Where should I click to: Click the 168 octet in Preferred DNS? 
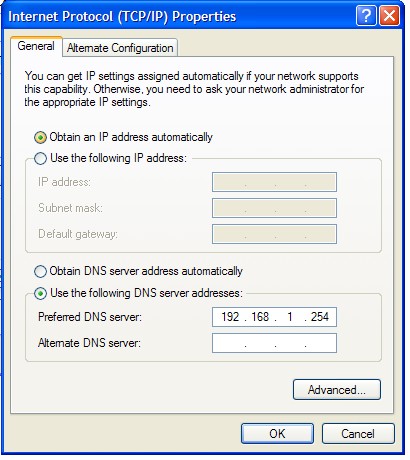coord(260,317)
